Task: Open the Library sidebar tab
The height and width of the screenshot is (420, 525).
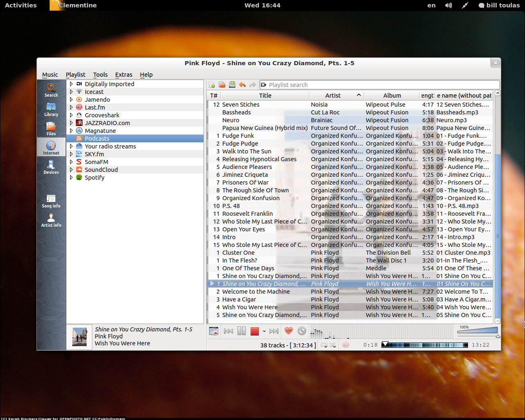Action: (x=51, y=110)
